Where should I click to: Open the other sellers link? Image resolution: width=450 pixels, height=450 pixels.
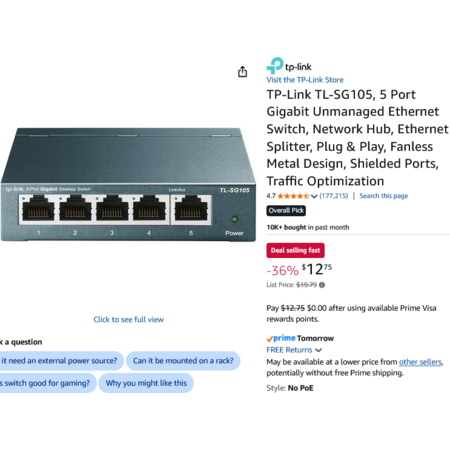[x=420, y=362]
